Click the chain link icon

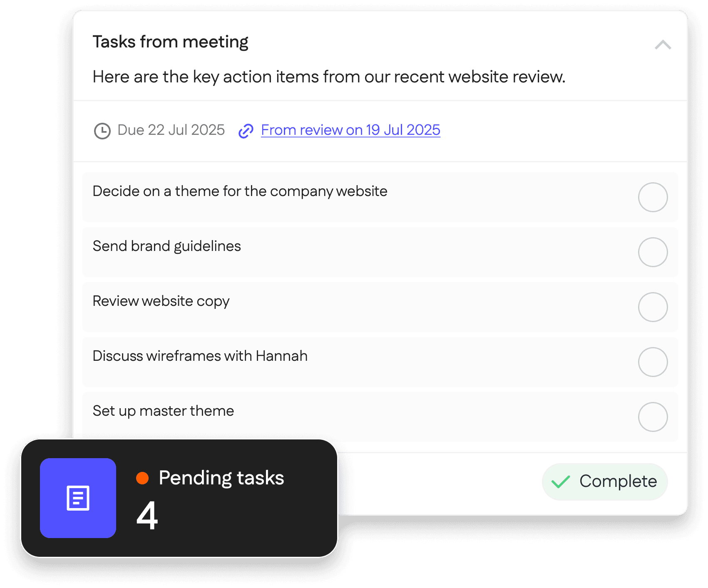(x=246, y=131)
